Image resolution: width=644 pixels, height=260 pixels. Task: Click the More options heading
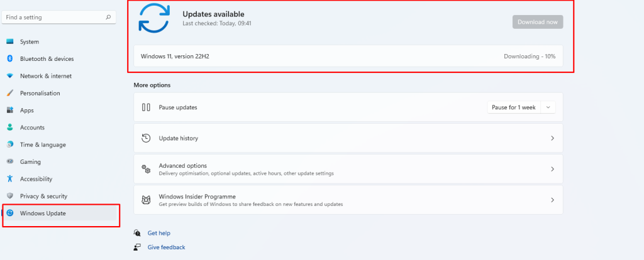pos(152,85)
